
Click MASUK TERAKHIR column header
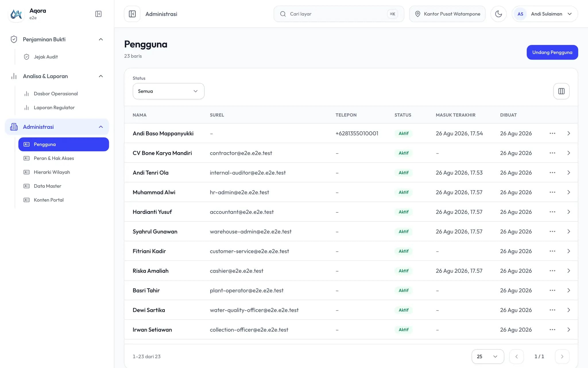point(455,115)
